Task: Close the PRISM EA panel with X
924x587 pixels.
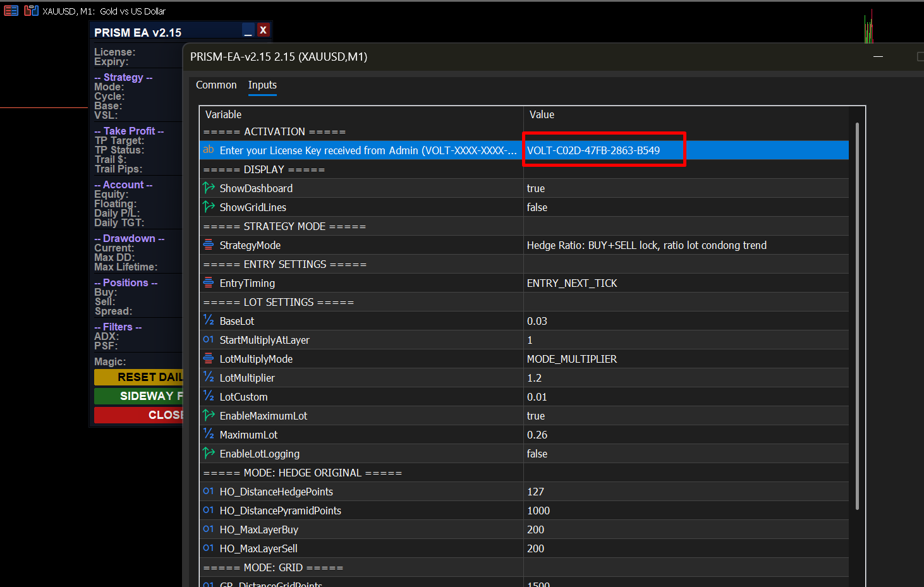Action: [264, 30]
